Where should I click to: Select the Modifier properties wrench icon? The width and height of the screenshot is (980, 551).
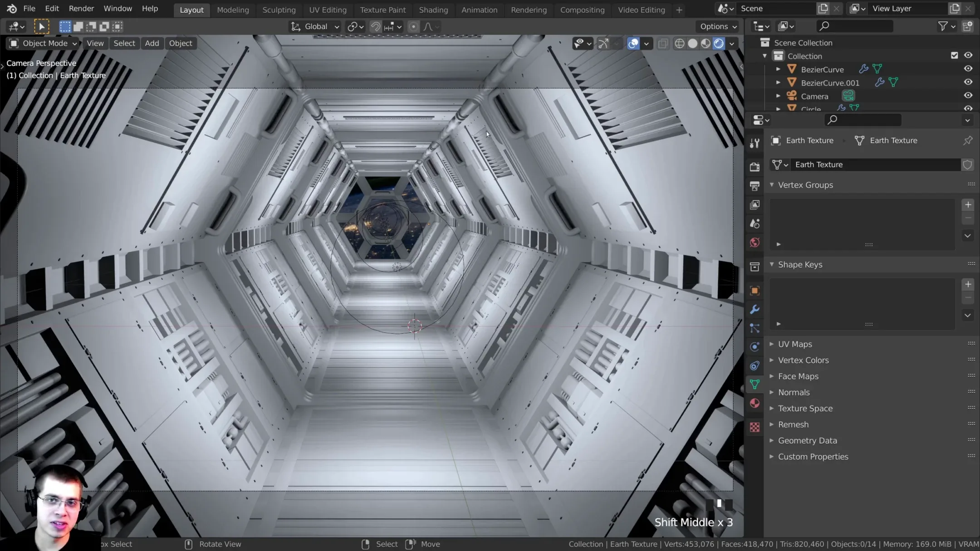pos(755,309)
